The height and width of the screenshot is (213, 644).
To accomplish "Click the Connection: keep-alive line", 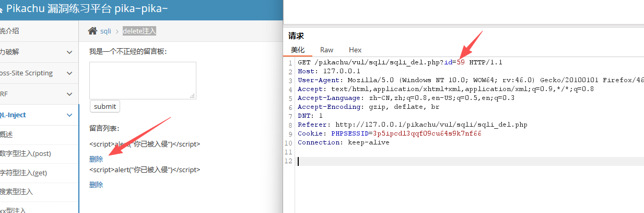I will click(344, 142).
